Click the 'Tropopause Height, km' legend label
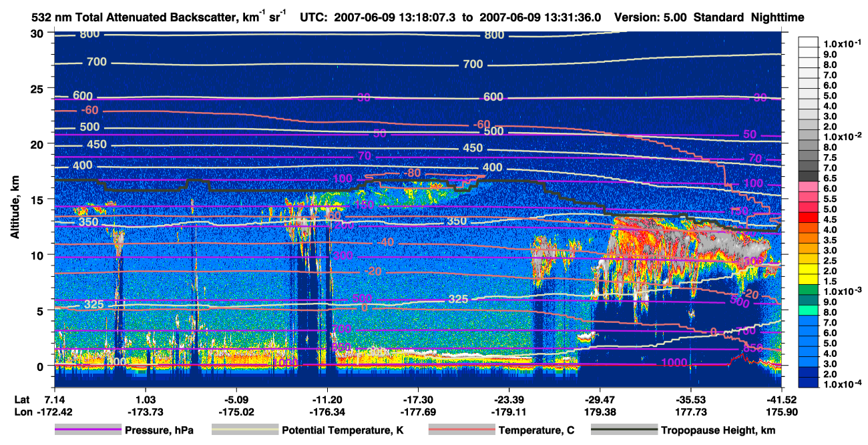Screen dimensions: 868x445 [718, 430]
